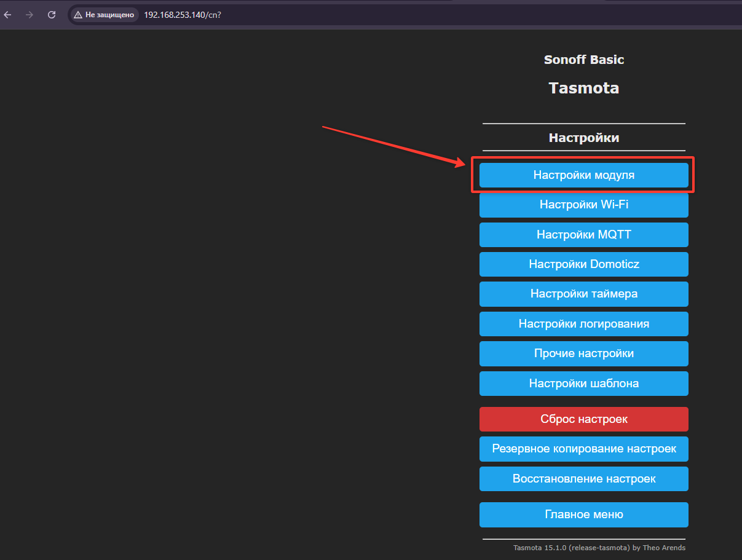Open 'Прочие настройки' page
Image resolution: width=742 pixels, height=560 pixels.
(584, 353)
